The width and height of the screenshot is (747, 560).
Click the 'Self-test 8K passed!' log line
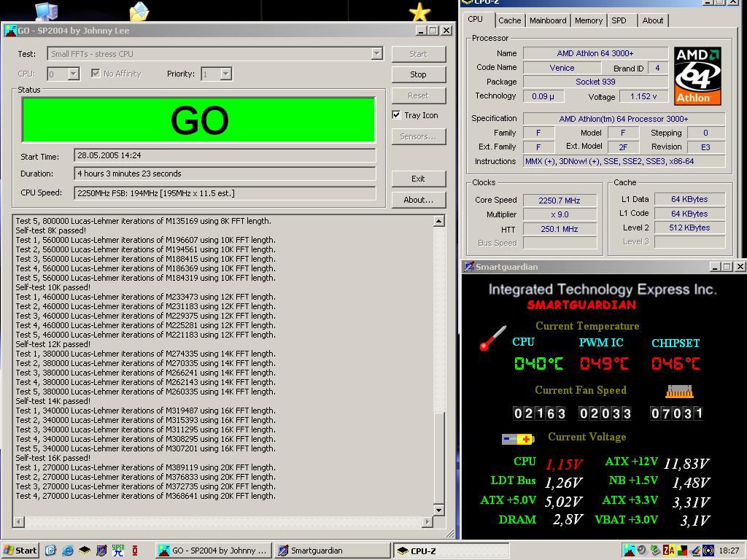tap(51, 230)
